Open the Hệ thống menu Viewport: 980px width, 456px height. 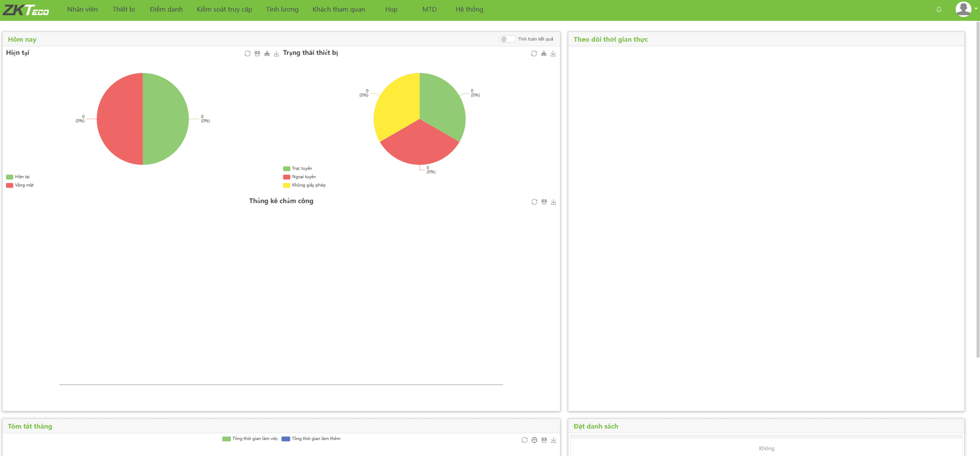pos(469,9)
